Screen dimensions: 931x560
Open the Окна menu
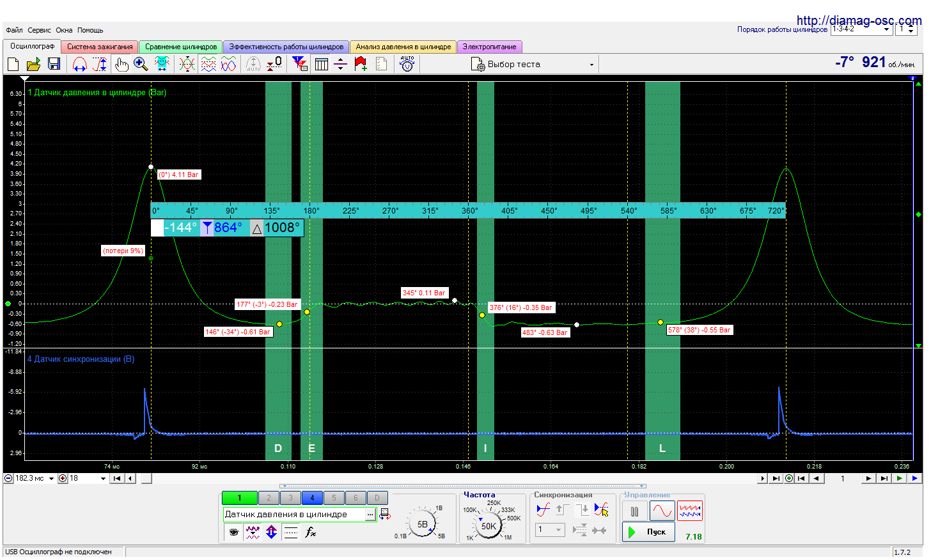coord(64,30)
